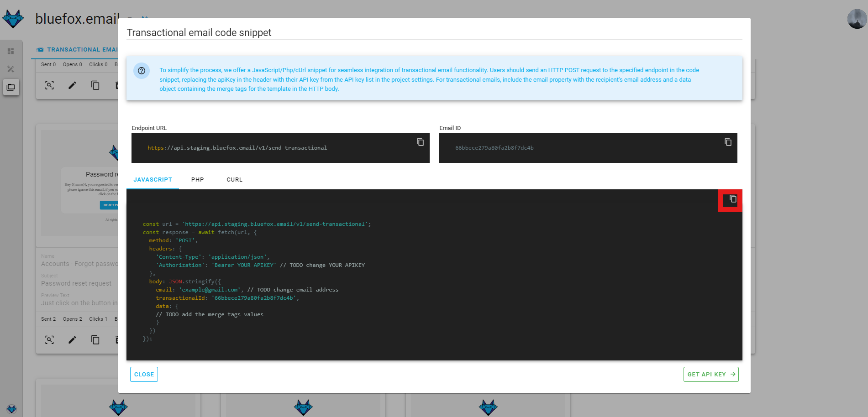The height and width of the screenshot is (417, 868).
Task: Switch to the CURL tab
Action: [x=234, y=180]
